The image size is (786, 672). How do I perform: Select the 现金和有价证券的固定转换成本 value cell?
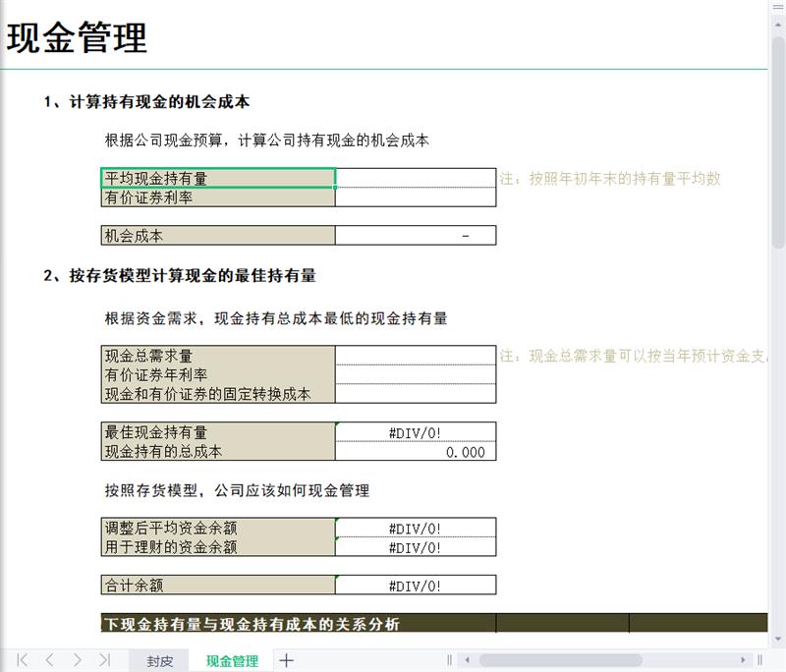416,394
